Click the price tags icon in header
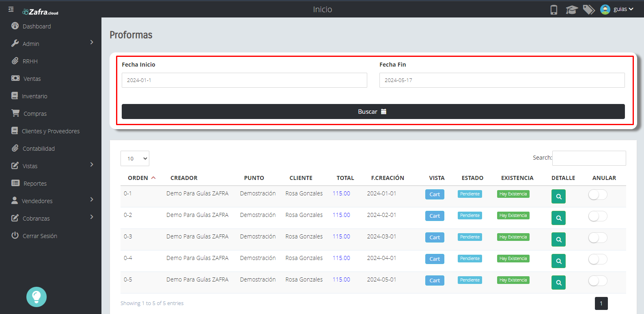 [x=589, y=10]
